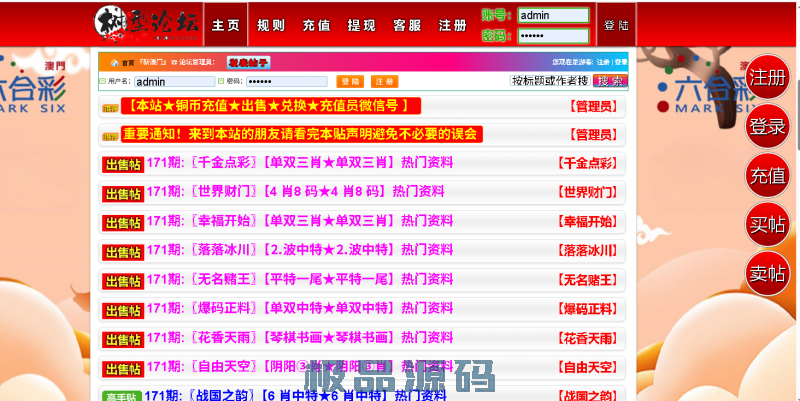Click the 出售帖 badge on 落落冰川 row
Image resolution: width=800 pixels, height=401 pixels.
click(123, 252)
